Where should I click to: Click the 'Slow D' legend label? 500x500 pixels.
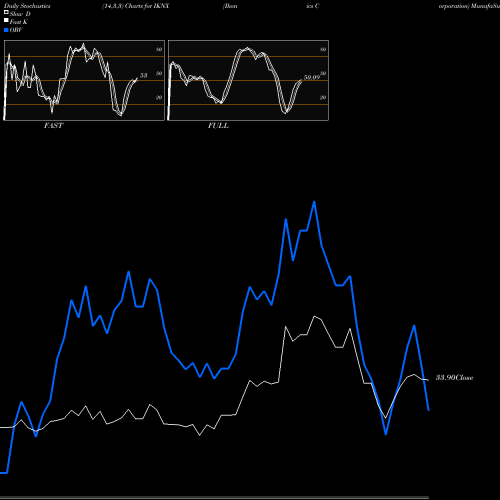[x=20, y=14]
